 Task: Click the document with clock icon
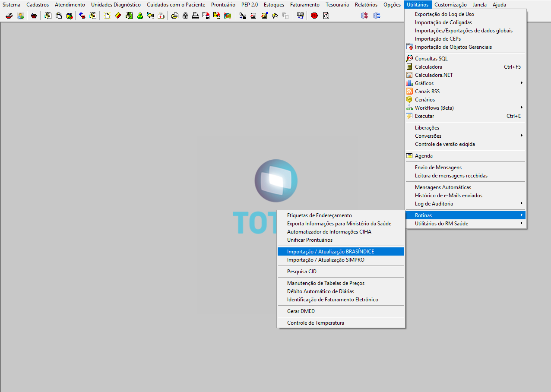click(x=326, y=16)
